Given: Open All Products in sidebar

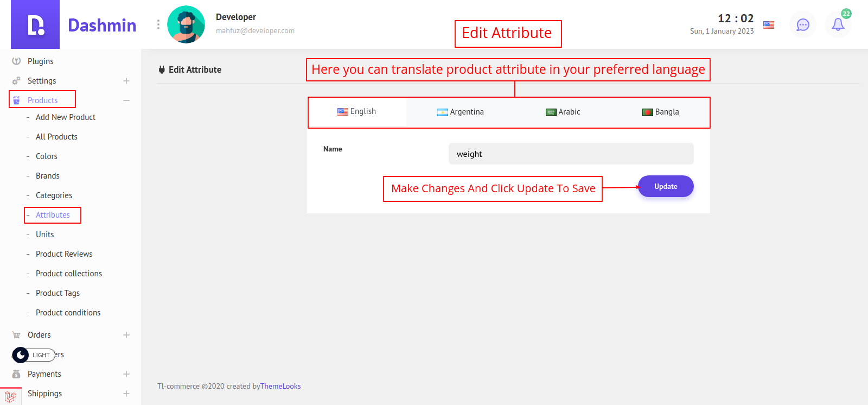Looking at the screenshot, I should click(56, 137).
